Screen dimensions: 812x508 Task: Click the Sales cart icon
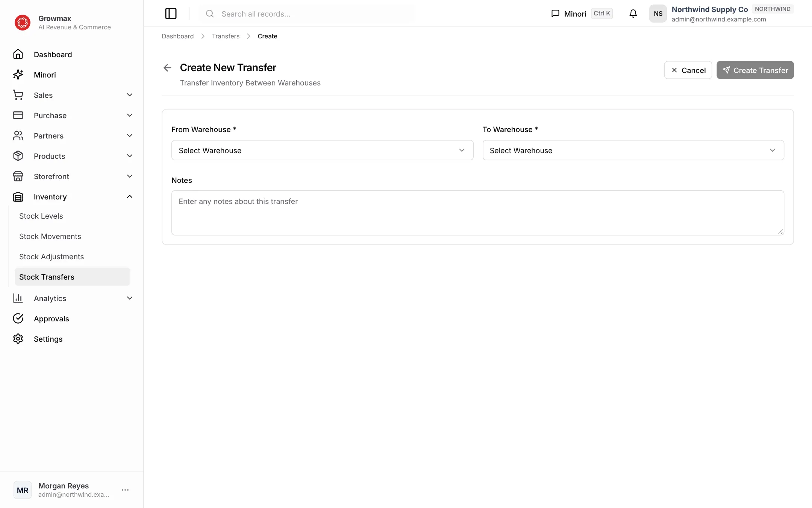click(18, 95)
